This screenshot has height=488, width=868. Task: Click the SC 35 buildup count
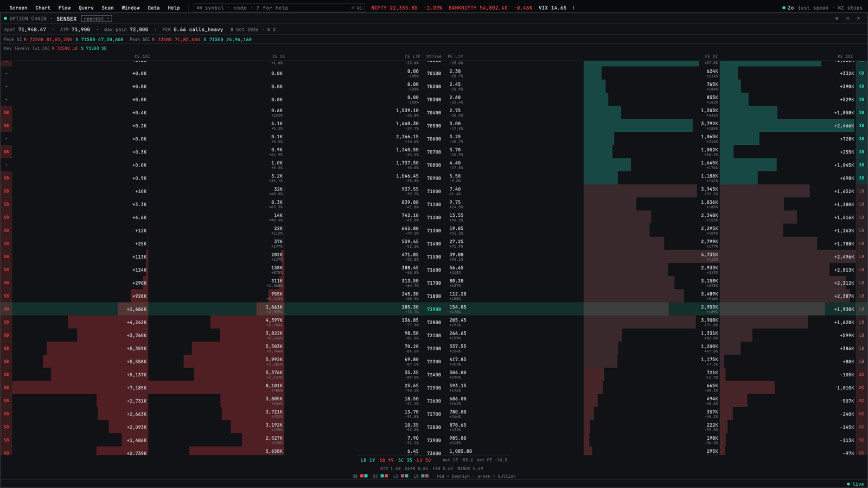pos(405,460)
